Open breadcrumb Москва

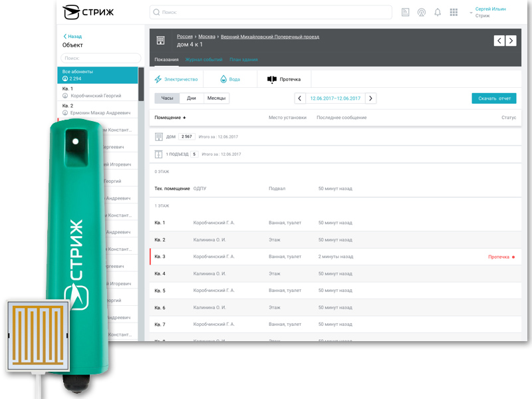tap(207, 37)
